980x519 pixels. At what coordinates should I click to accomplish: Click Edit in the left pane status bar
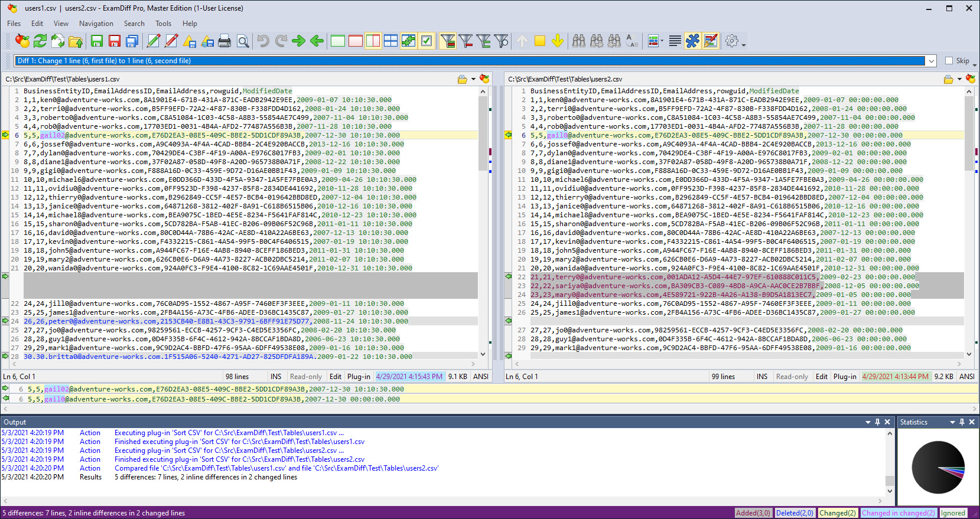click(336, 376)
